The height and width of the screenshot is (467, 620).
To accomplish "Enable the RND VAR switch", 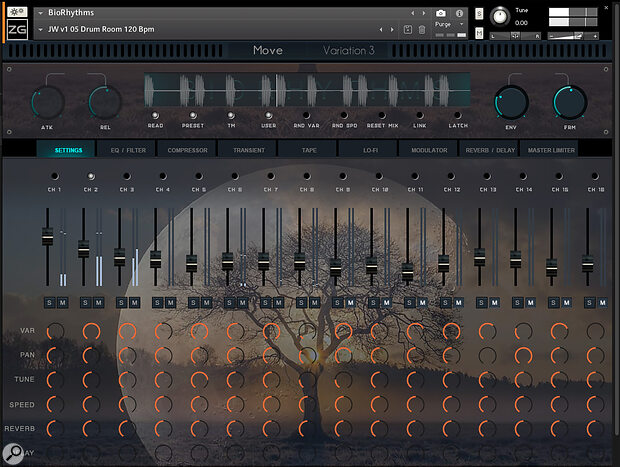I will (x=306, y=115).
